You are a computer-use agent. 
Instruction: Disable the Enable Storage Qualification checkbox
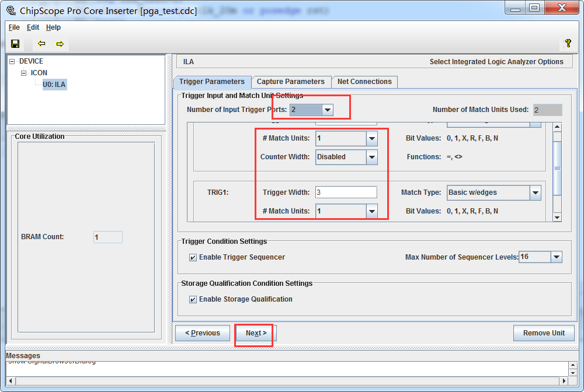[193, 299]
